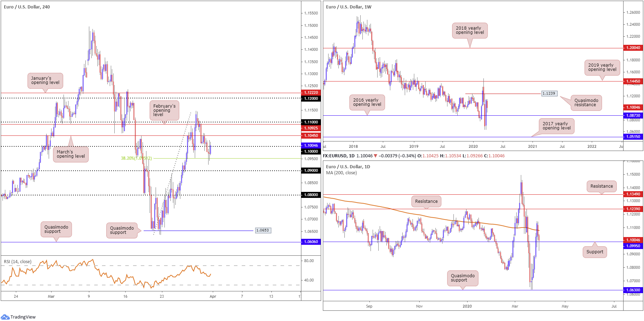Select the red 1.20040 price axis tag
Viewport: 644px width, 321px height.
point(633,48)
